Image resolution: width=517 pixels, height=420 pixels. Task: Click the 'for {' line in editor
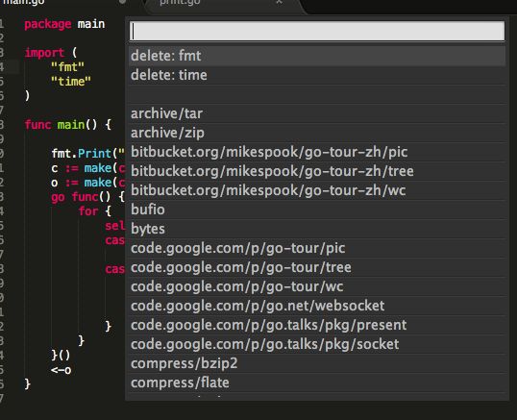95,211
